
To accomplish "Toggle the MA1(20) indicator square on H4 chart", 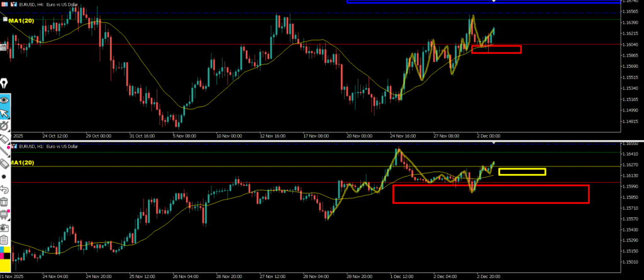I will tap(5, 20).
